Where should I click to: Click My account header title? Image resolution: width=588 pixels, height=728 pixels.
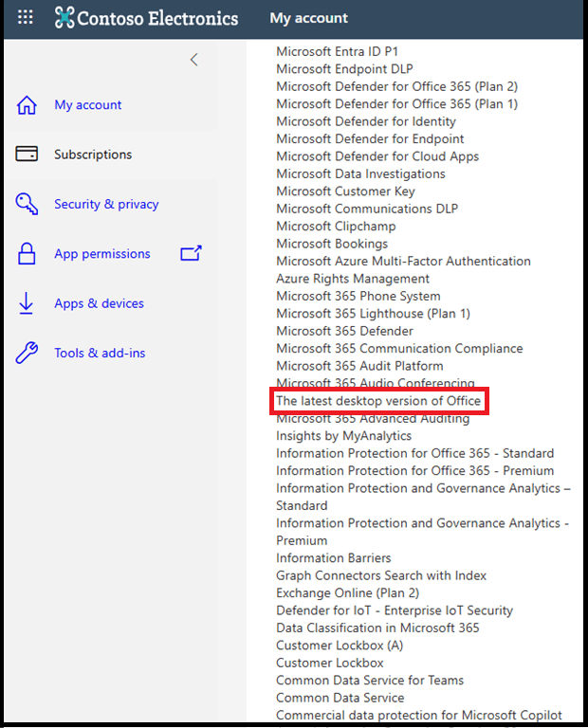[309, 18]
